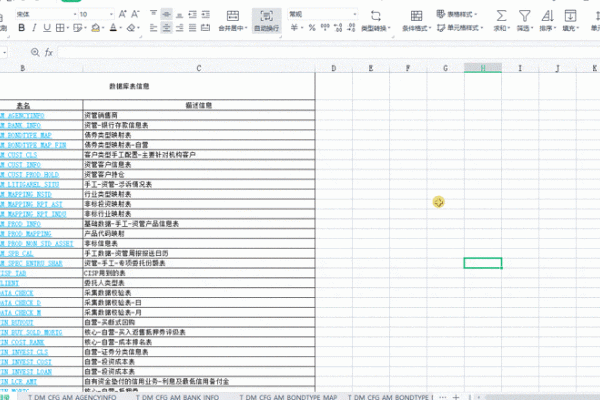The image size is (600, 400).
Task: Click into the formula bar input
Action: [328, 52]
